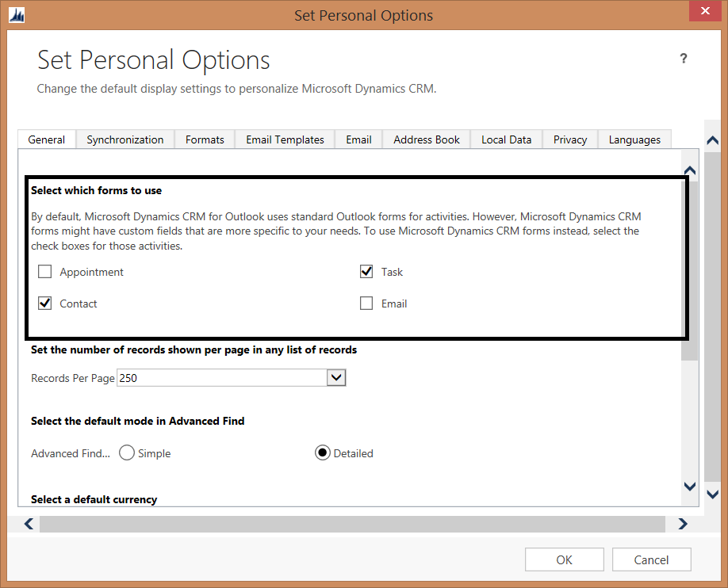Click the inner scroll-down arrow
The width and height of the screenshot is (728, 588).
(x=689, y=486)
